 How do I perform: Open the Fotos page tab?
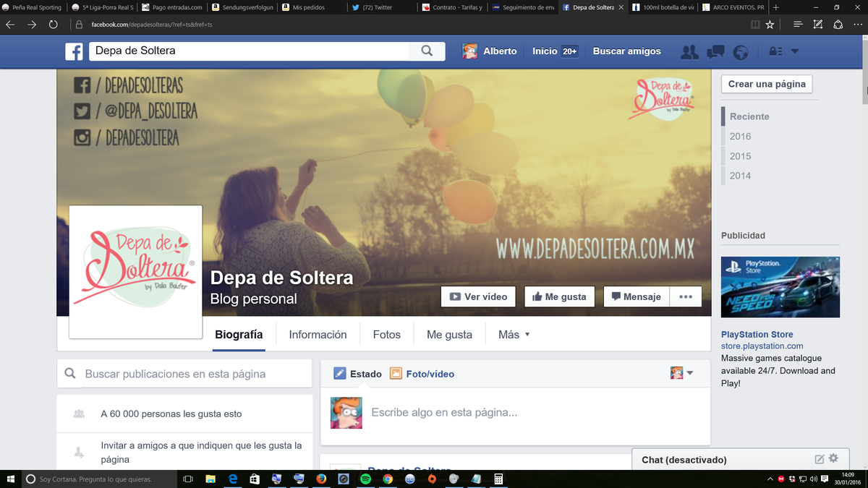386,335
